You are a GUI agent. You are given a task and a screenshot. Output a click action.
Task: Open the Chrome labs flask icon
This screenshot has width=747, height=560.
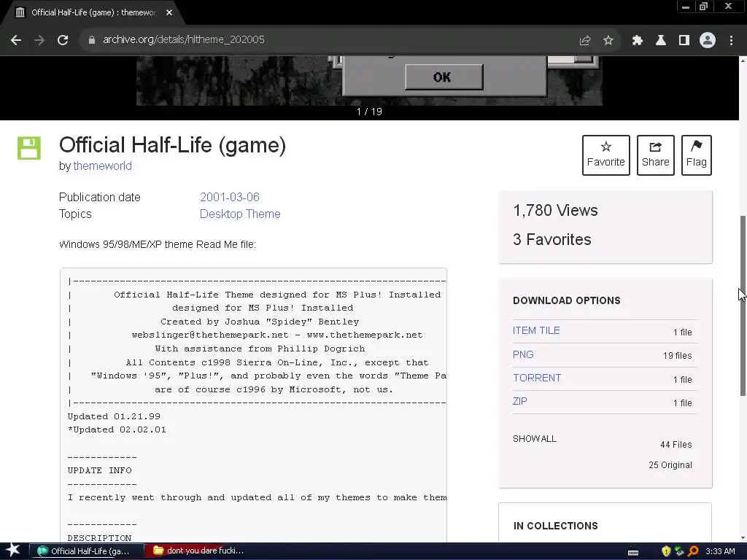tap(661, 41)
